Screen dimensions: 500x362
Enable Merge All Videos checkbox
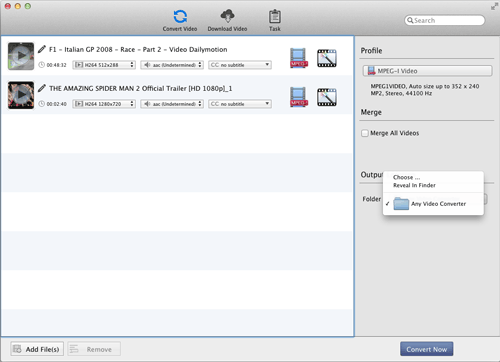point(365,133)
